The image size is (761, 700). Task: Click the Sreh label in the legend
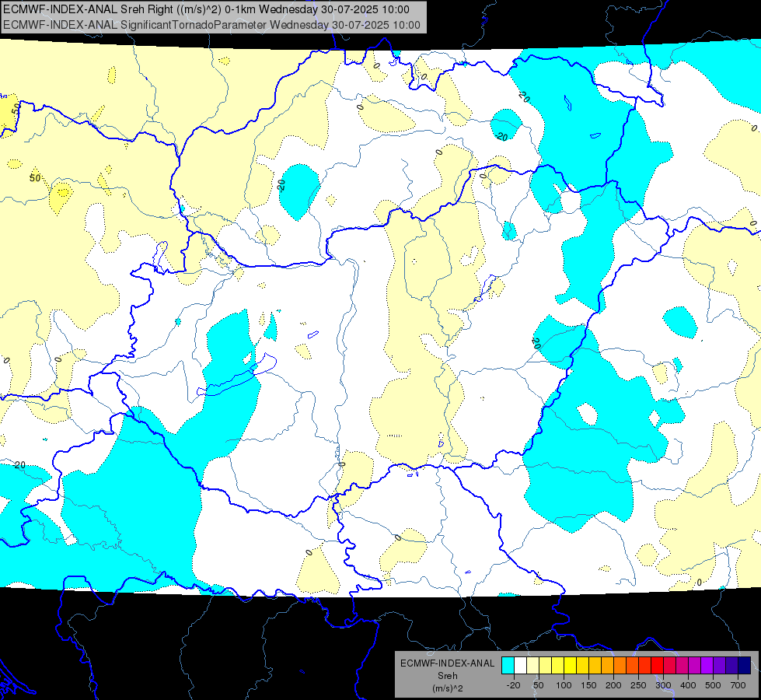point(448,676)
